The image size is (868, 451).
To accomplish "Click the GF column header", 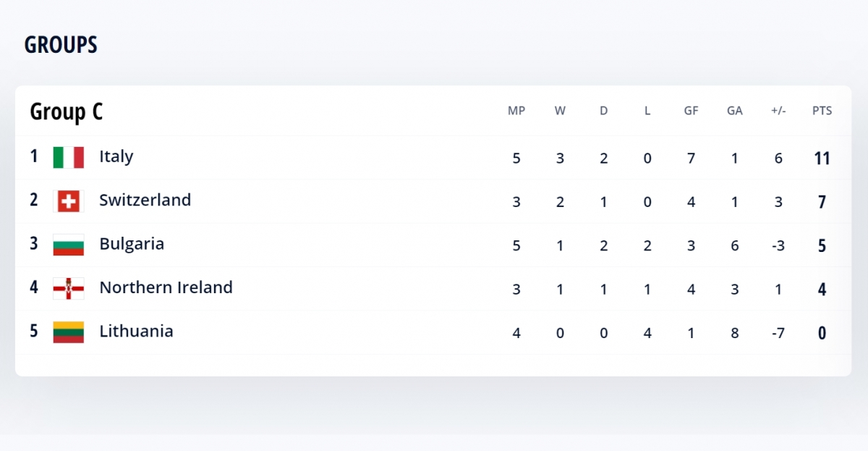I will click(x=691, y=111).
